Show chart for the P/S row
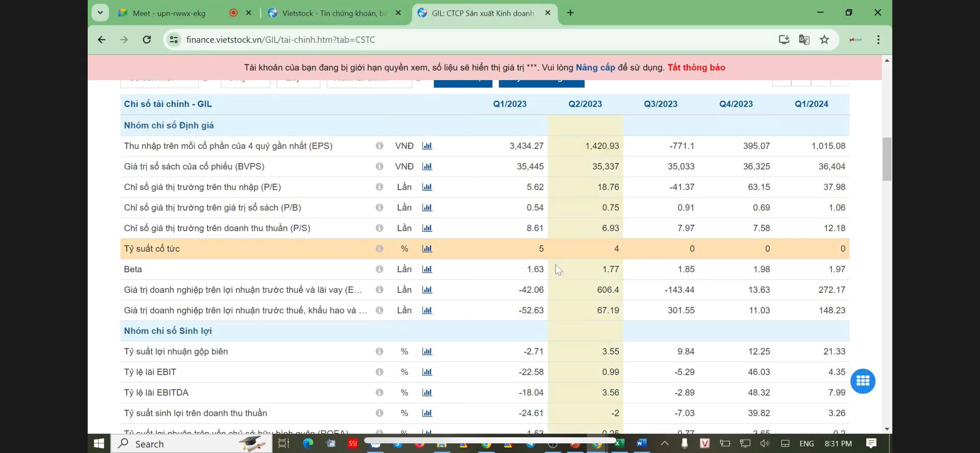The height and width of the screenshot is (453, 980). click(x=427, y=228)
